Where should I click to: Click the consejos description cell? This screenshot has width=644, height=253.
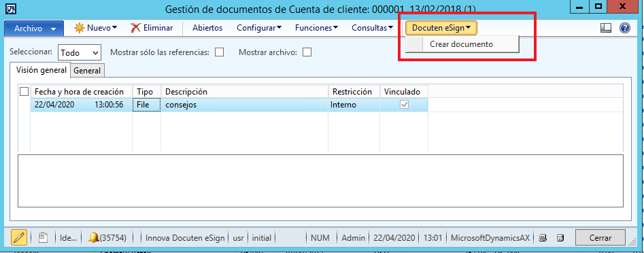click(x=245, y=105)
